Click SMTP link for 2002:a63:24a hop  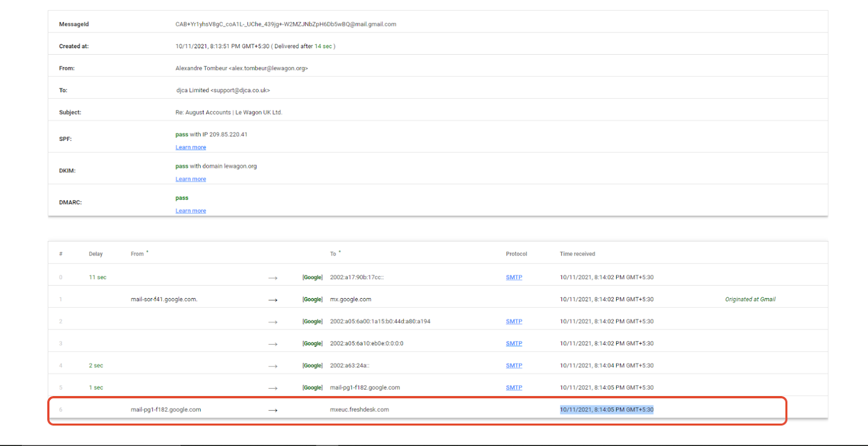[x=514, y=366]
